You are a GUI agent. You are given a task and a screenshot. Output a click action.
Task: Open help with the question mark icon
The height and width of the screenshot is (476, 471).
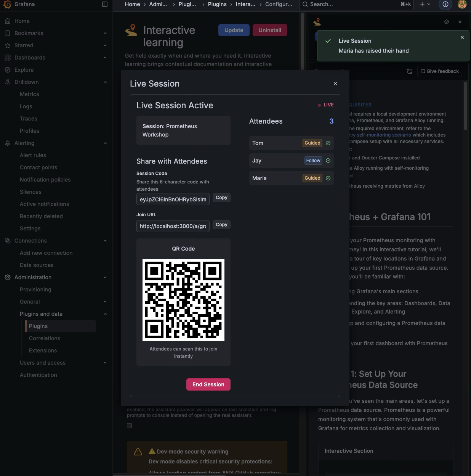tap(445, 5)
